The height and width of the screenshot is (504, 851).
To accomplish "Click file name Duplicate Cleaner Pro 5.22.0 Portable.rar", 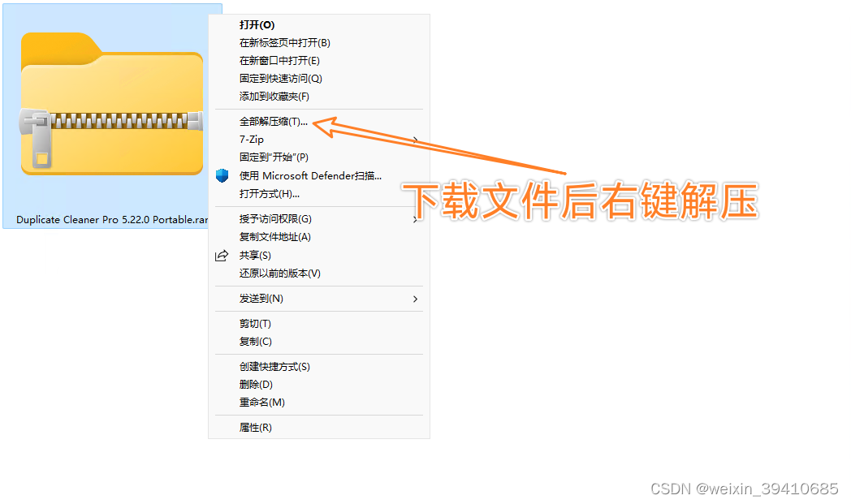I will pyautogui.click(x=112, y=220).
